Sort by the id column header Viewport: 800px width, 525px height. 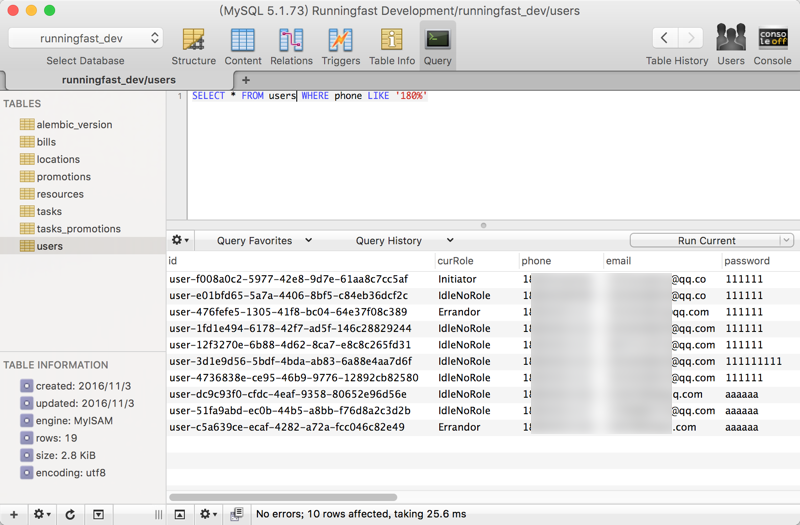click(301, 261)
